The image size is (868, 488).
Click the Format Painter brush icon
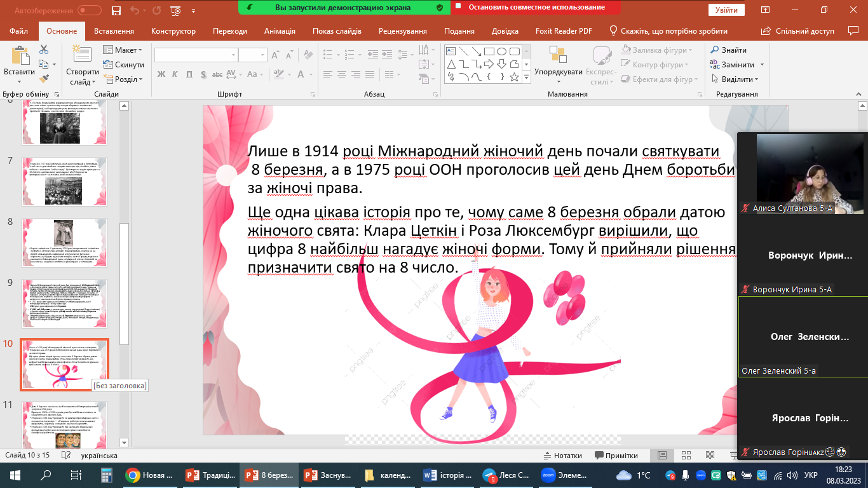(44, 79)
